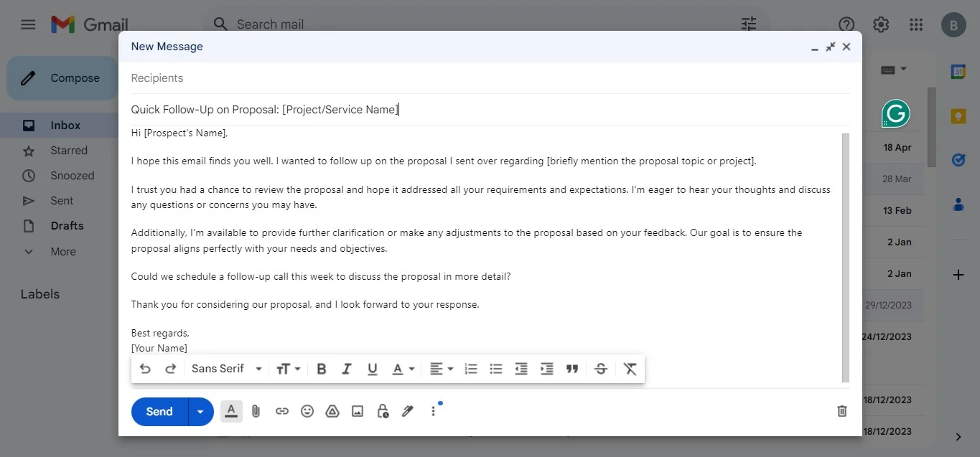Open Grammarly from the compose window
This screenshot has height=457, width=980.
click(x=895, y=113)
